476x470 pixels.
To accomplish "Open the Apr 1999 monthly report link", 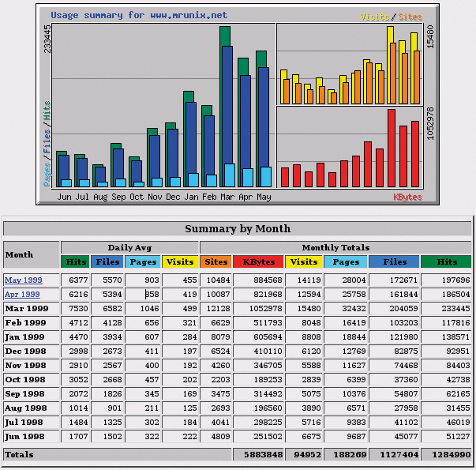I will (22, 294).
